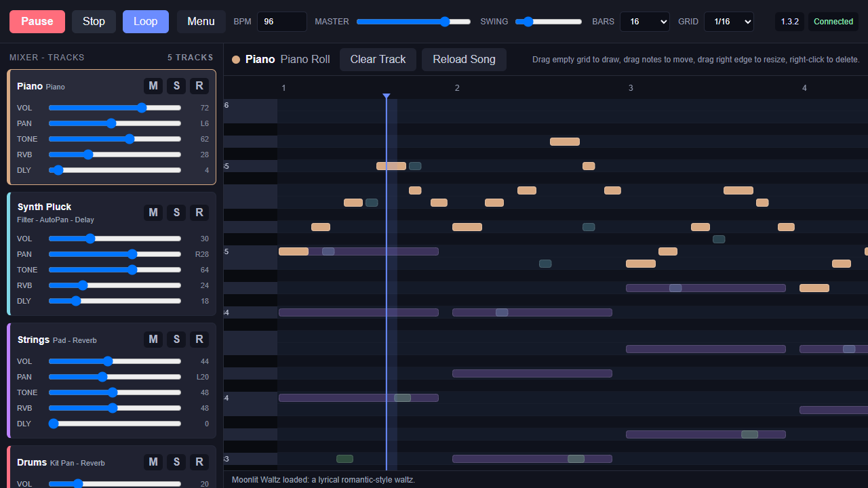The height and width of the screenshot is (488, 868).
Task: Arm record on the Piano track
Action: click(x=199, y=85)
